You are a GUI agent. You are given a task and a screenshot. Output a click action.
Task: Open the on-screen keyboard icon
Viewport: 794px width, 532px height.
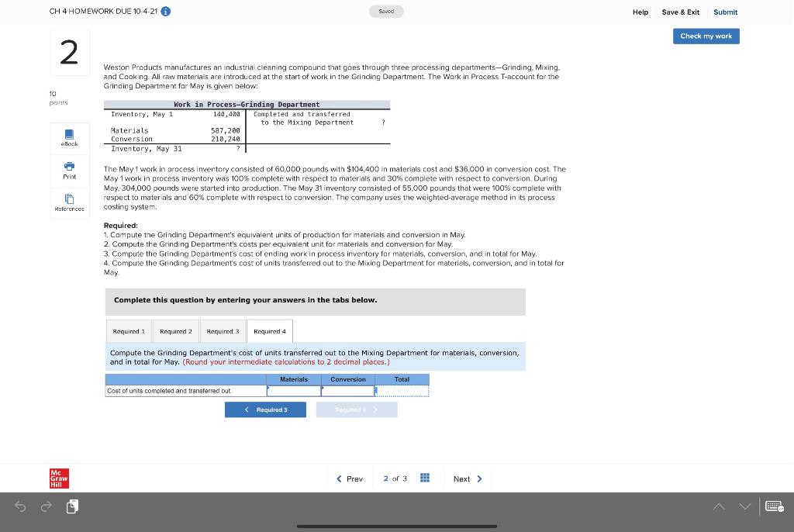click(x=774, y=506)
